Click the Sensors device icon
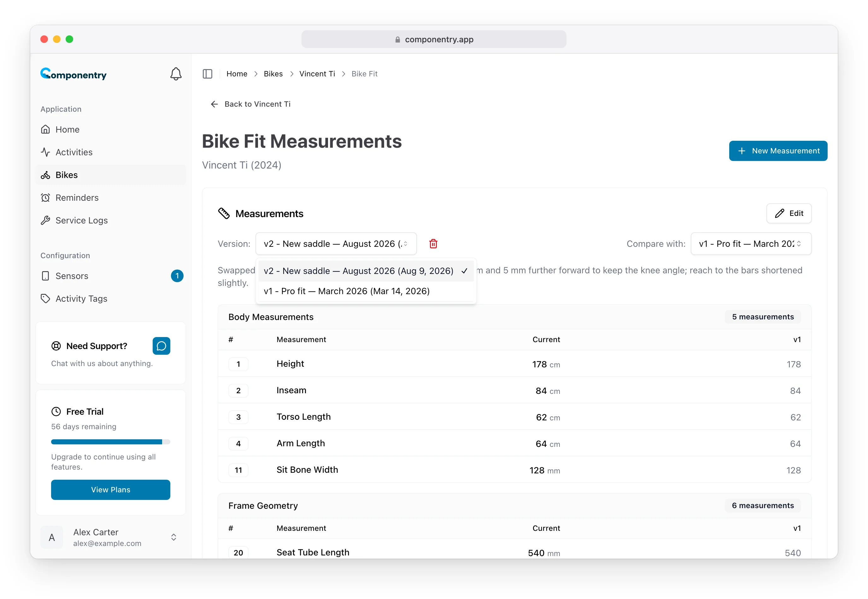The height and width of the screenshot is (599, 868). click(x=45, y=276)
